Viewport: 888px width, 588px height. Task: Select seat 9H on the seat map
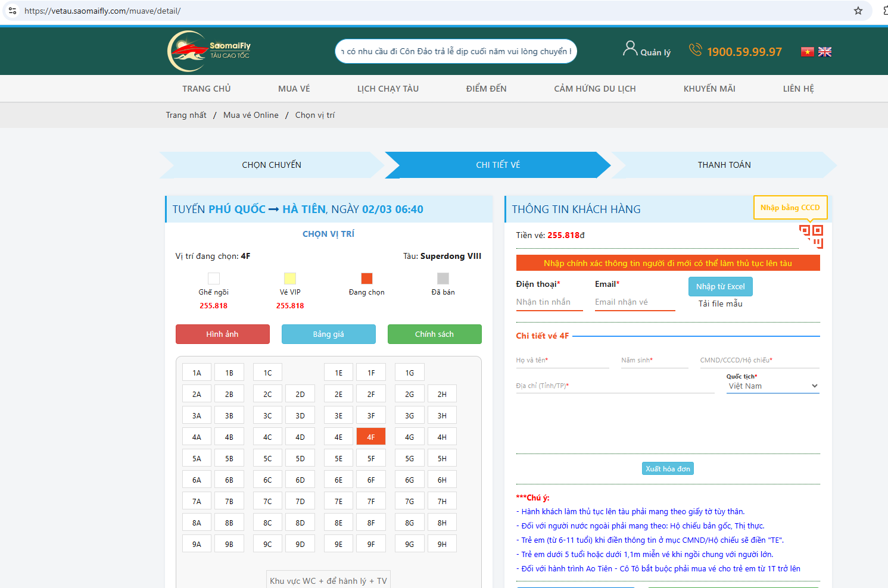(x=442, y=544)
